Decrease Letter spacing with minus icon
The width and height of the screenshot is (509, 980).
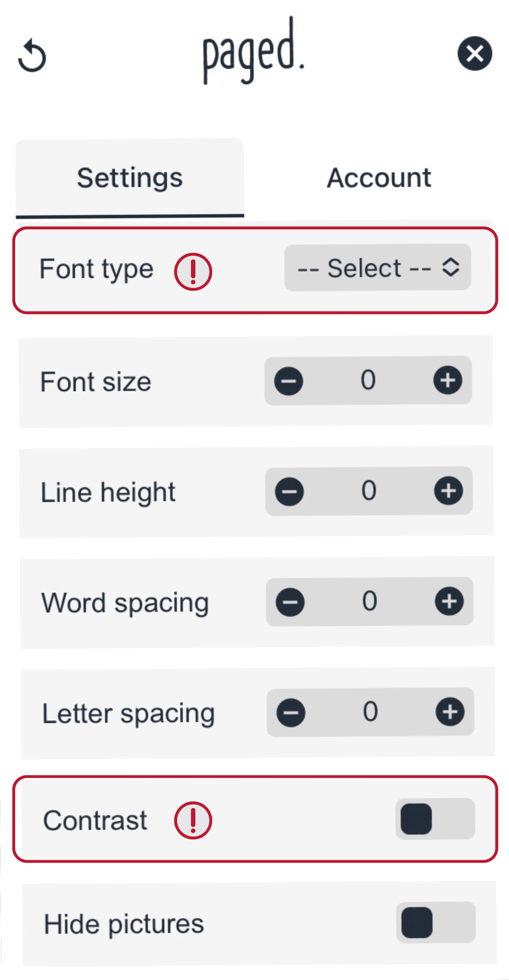pos(291,713)
